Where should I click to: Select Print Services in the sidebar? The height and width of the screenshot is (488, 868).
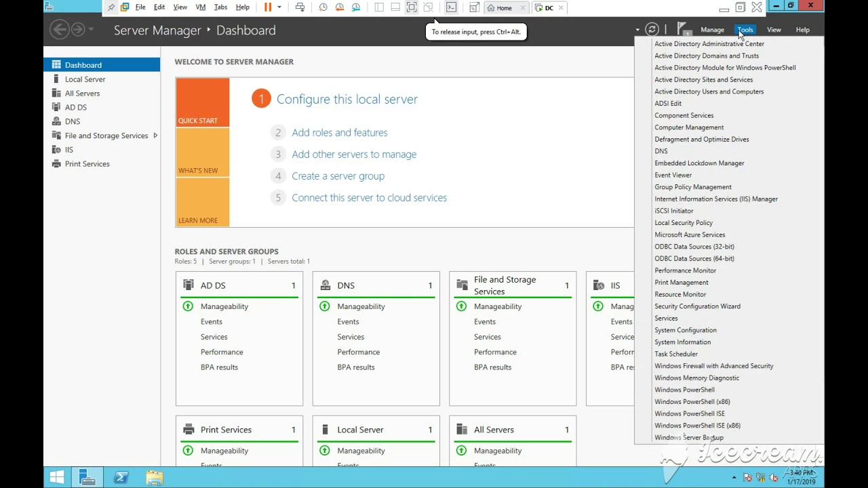[x=102, y=164]
